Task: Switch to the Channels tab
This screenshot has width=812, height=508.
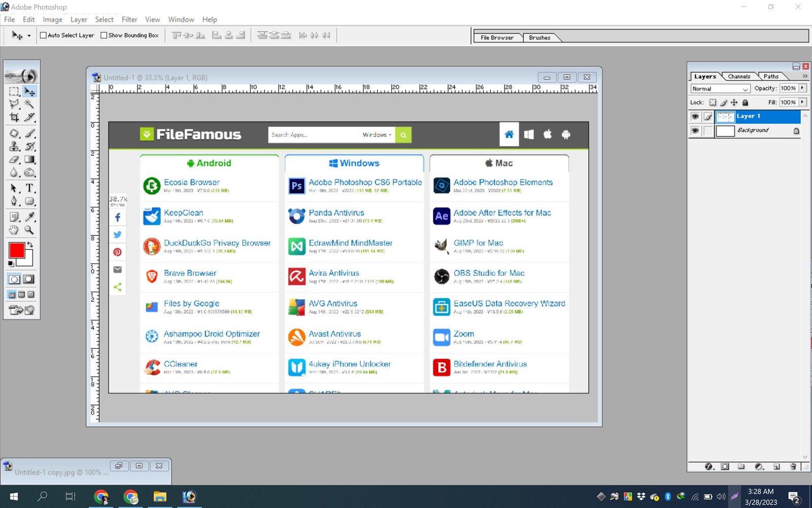Action: point(739,77)
